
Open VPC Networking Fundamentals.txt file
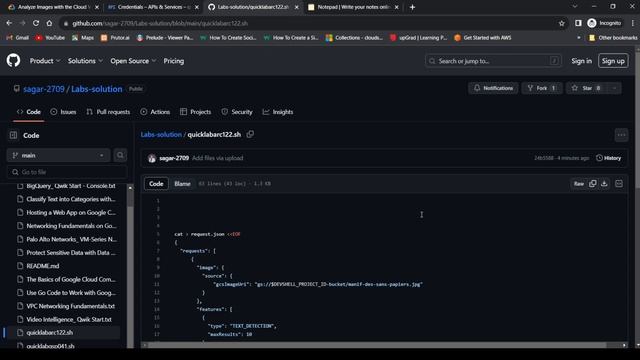coord(70,306)
